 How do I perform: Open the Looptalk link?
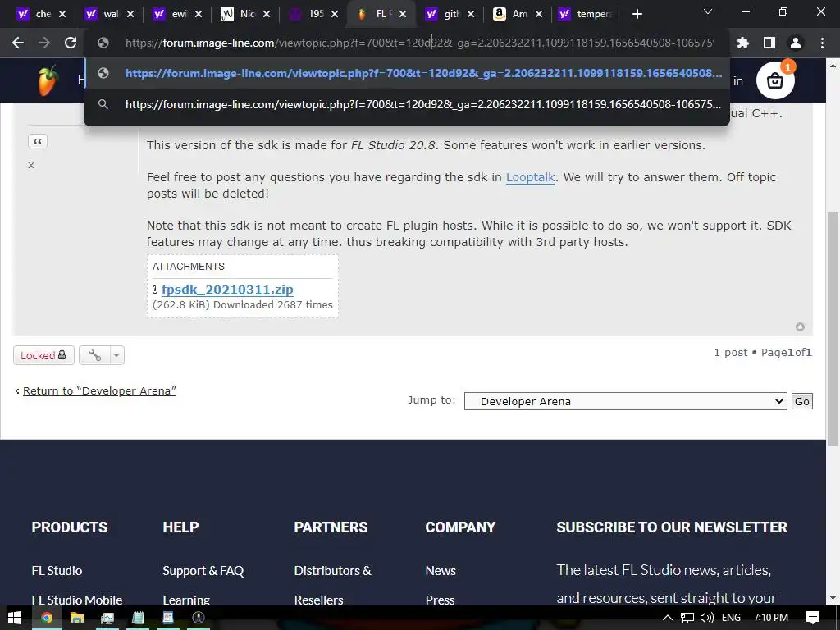531,177
